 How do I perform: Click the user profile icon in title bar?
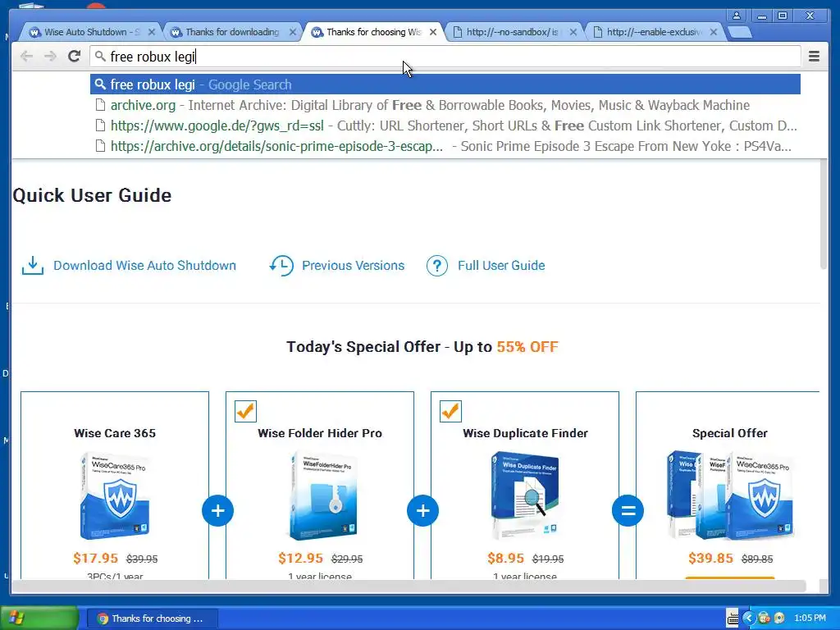737,16
